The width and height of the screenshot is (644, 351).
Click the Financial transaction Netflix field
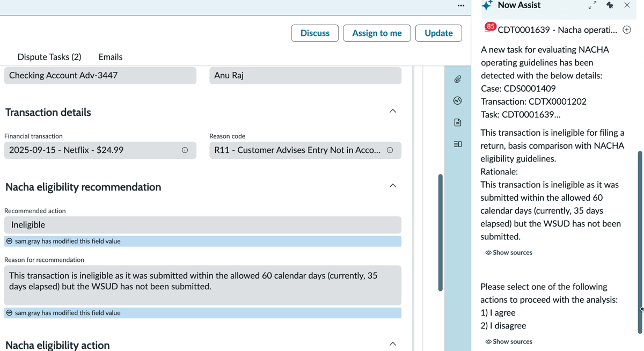click(x=100, y=150)
